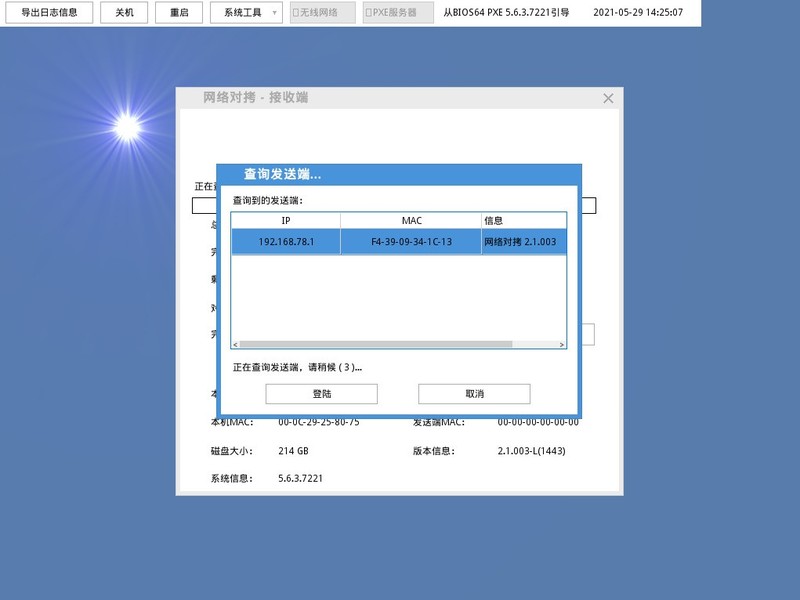Enable the PXE服务器 (PXE Server) checkbox

(x=366, y=12)
